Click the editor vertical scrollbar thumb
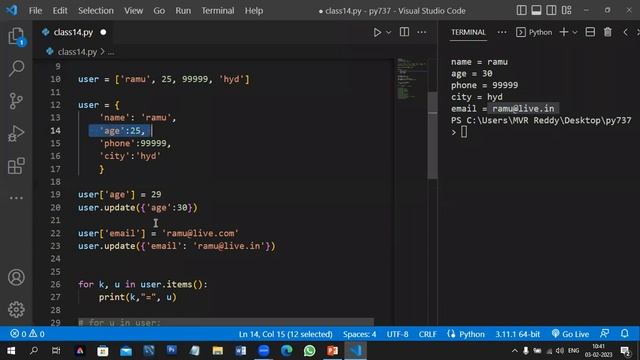 (x=432, y=135)
